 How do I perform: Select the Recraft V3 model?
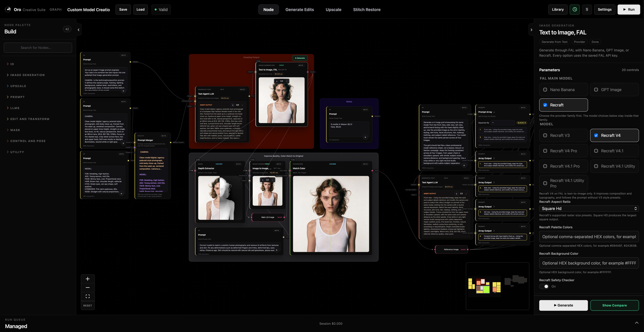pos(563,135)
